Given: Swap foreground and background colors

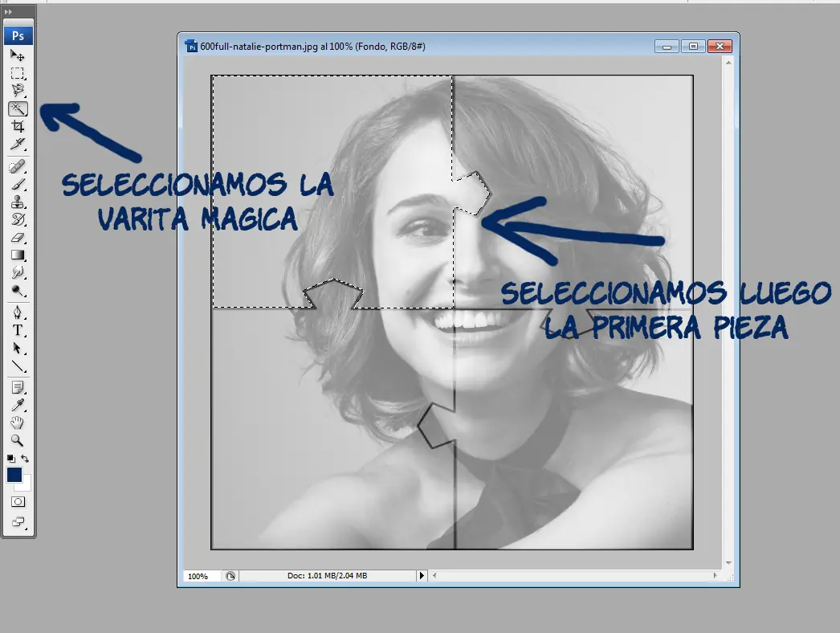Looking at the screenshot, I should tap(26, 459).
